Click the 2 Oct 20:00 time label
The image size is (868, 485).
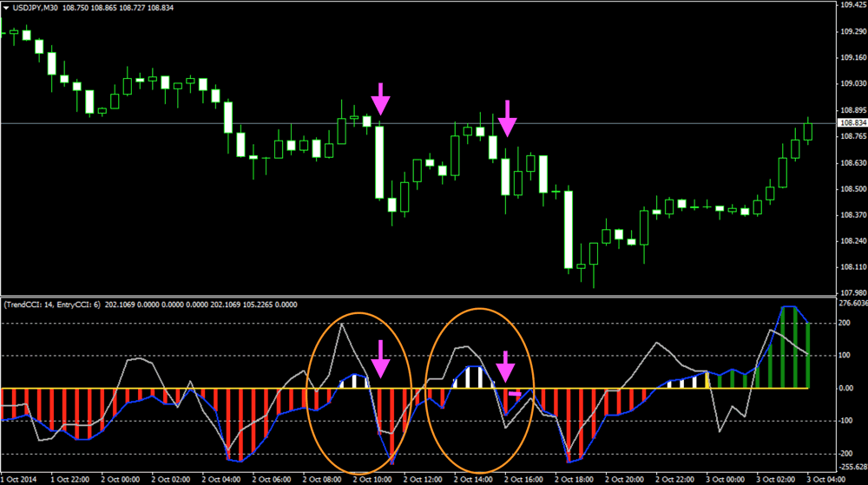coord(624,480)
